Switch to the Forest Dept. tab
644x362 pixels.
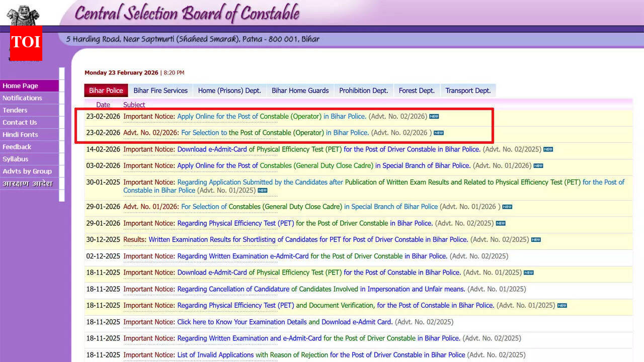pyautogui.click(x=417, y=90)
